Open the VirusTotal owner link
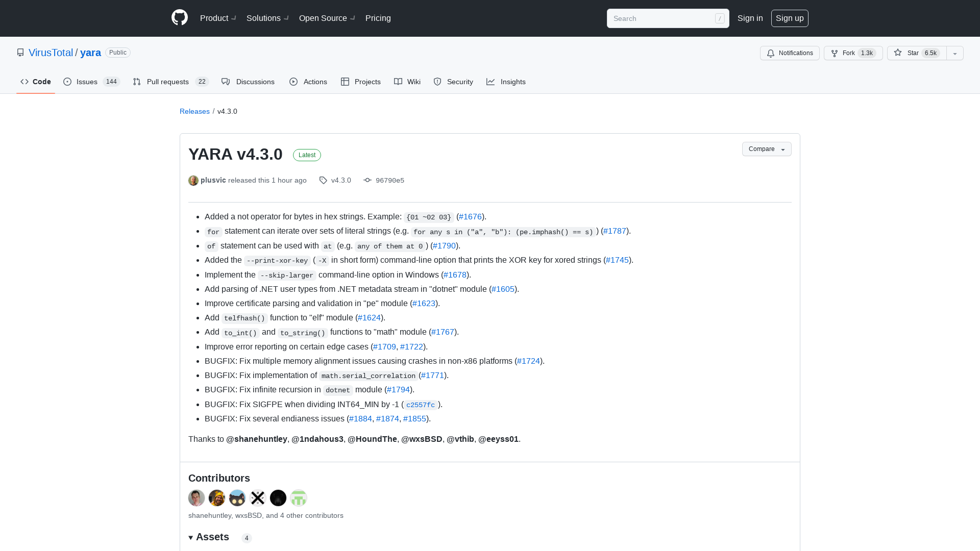This screenshot has width=980, height=551. coord(51,53)
